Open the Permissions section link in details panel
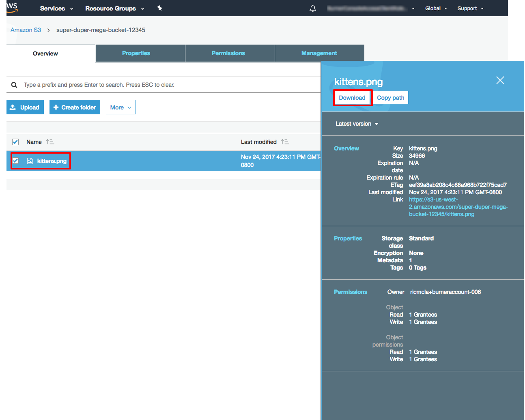The height and width of the screenshot is (420, 525). (351, 292)
